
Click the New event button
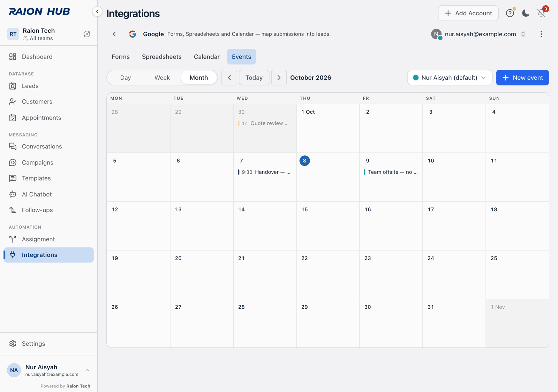522,78
